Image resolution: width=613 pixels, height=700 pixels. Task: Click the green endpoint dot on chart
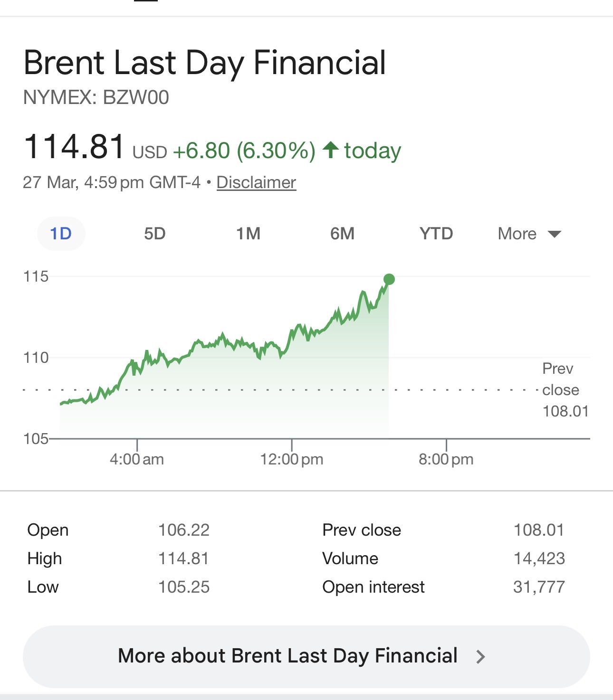(x=389, y=279)
